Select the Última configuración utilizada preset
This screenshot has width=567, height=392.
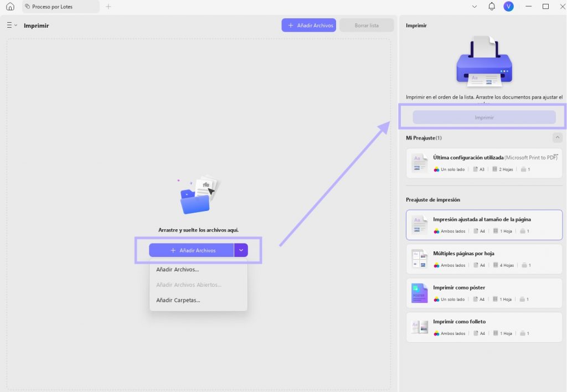(484, 163)
